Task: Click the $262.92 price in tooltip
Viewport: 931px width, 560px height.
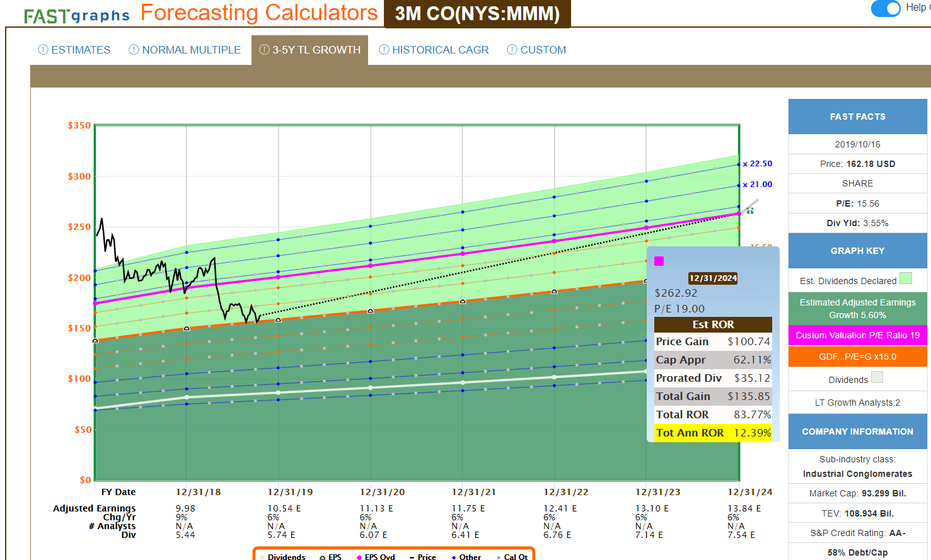Action: 676,293
